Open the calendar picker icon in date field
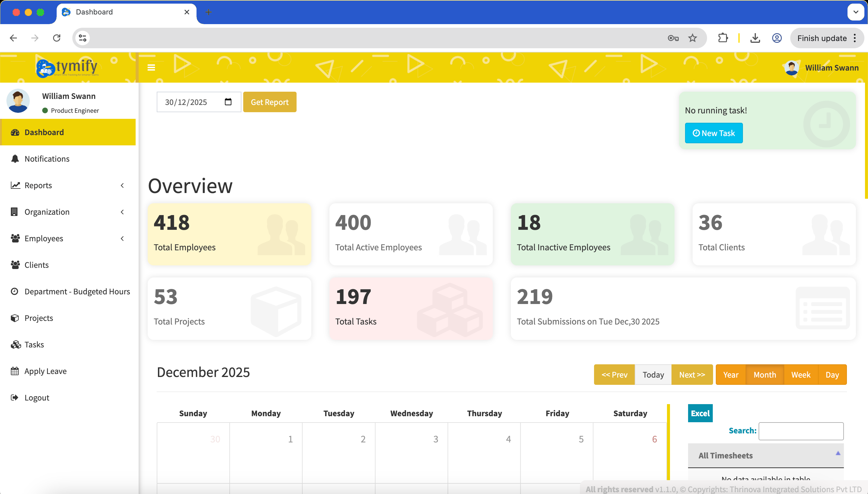868x494 pixels. [x=228, y=102]
